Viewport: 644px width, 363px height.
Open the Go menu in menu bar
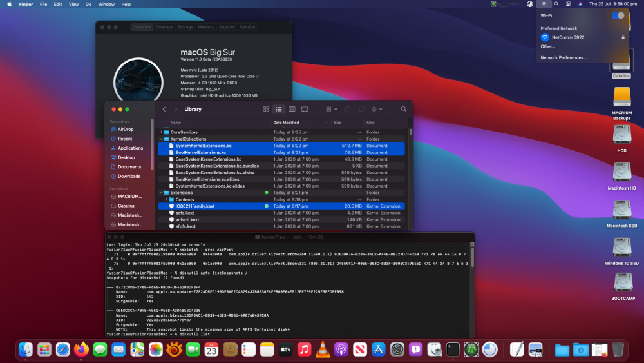(x=88, y=4)
